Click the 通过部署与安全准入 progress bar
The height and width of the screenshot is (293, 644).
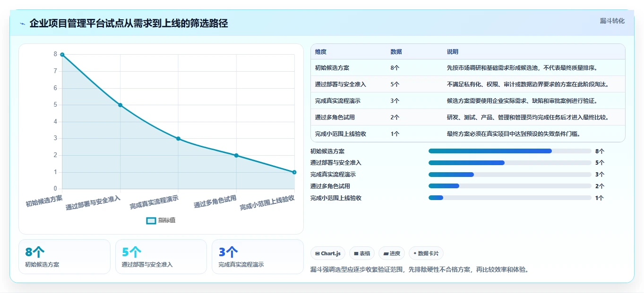point(510,163)
